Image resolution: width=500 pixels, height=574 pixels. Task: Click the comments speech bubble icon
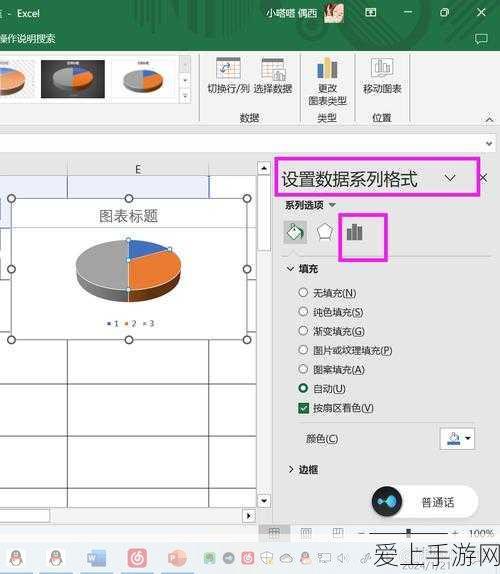pyautogui.click(x=481, y=38)
